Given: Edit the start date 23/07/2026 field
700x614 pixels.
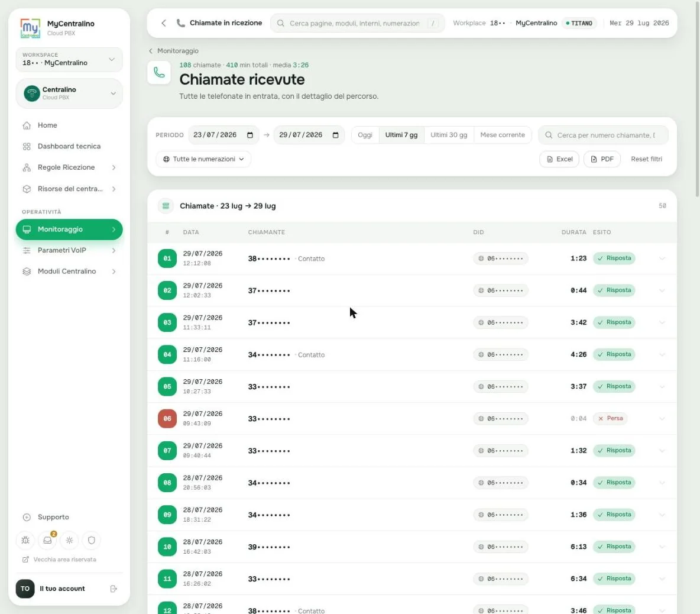Looking at the screenshot, I should coord(223,135).
